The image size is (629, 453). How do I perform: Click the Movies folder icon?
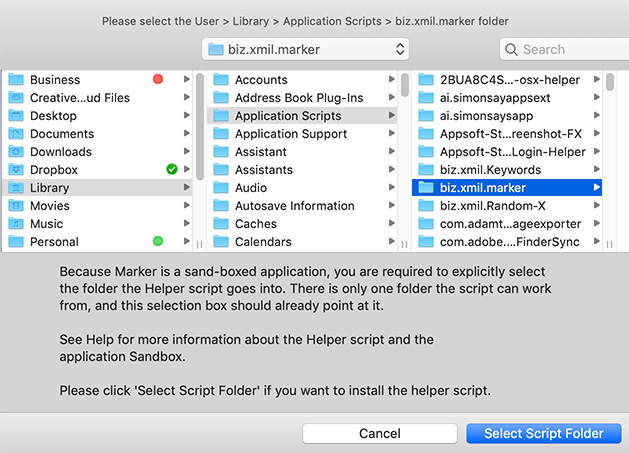(x=16, y=206)
